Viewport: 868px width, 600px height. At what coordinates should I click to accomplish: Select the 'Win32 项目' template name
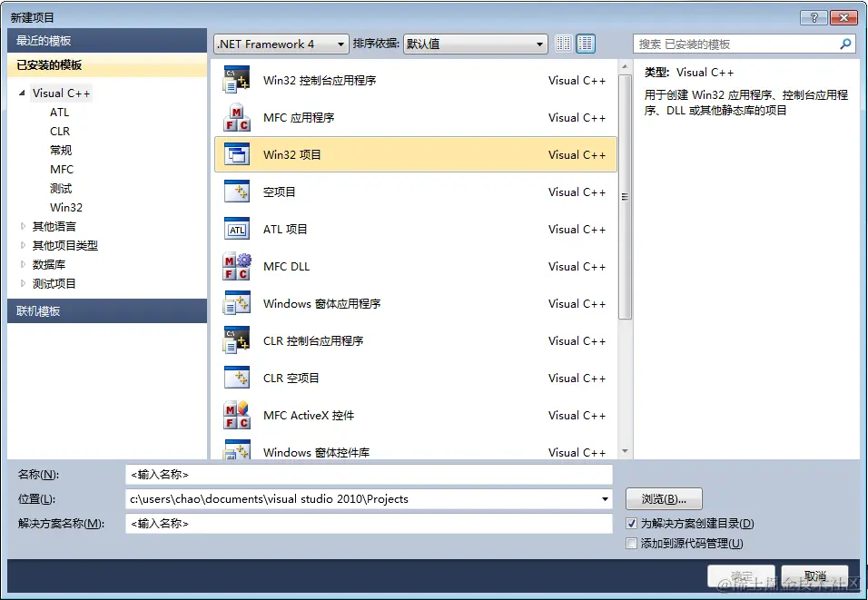point(291,154)
